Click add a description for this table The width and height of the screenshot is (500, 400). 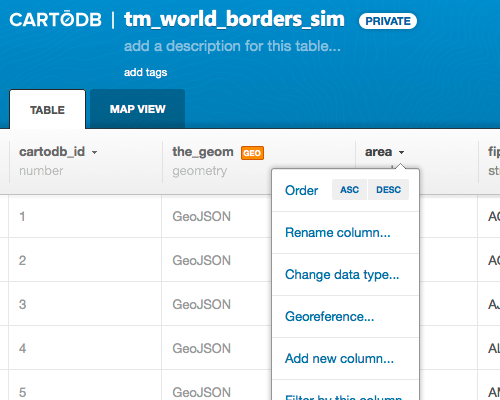click(x=232, y=46)
